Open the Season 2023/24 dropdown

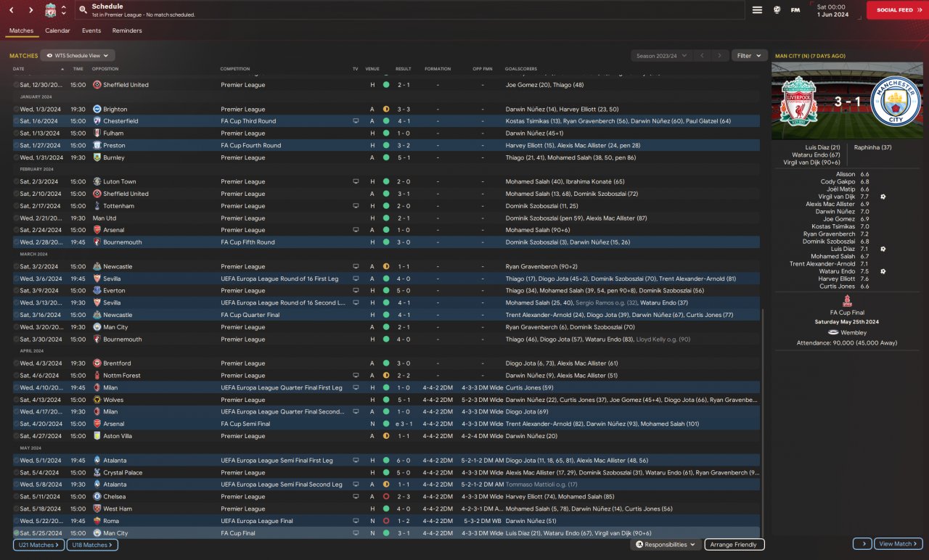tap(661, 56)
